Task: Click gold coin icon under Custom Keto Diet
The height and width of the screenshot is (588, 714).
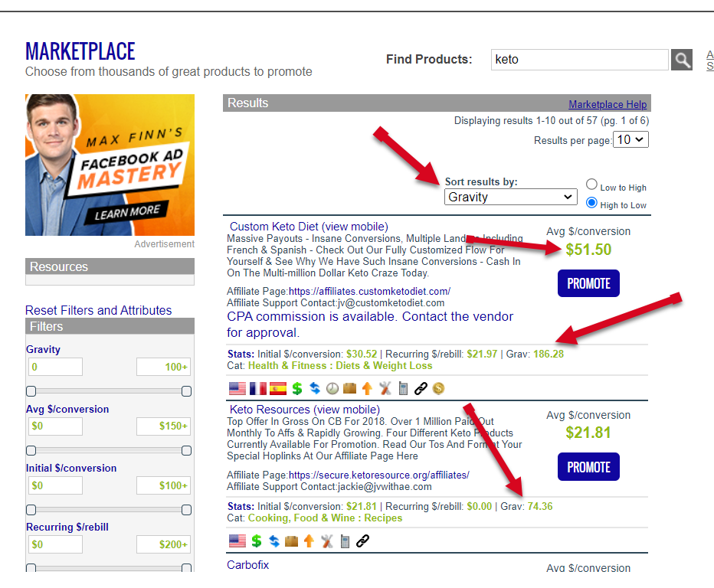Action: pyautogui.click(x=438, y=388)
